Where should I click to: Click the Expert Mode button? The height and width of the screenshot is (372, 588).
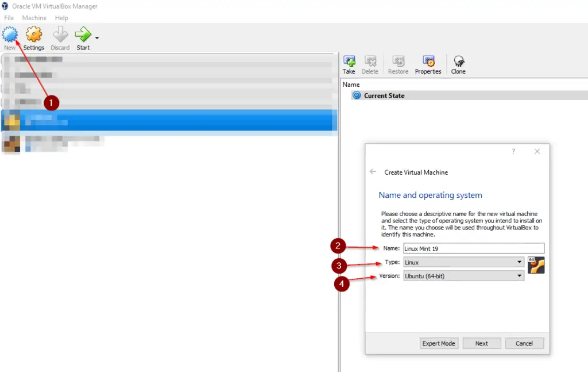[x=439, y=343]
